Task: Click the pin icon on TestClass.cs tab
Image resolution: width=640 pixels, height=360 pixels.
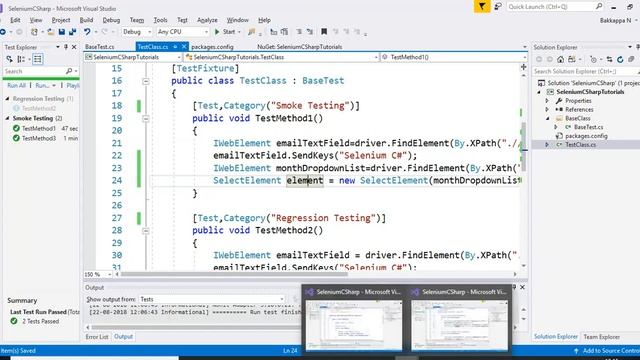Action: click(175, 47)
